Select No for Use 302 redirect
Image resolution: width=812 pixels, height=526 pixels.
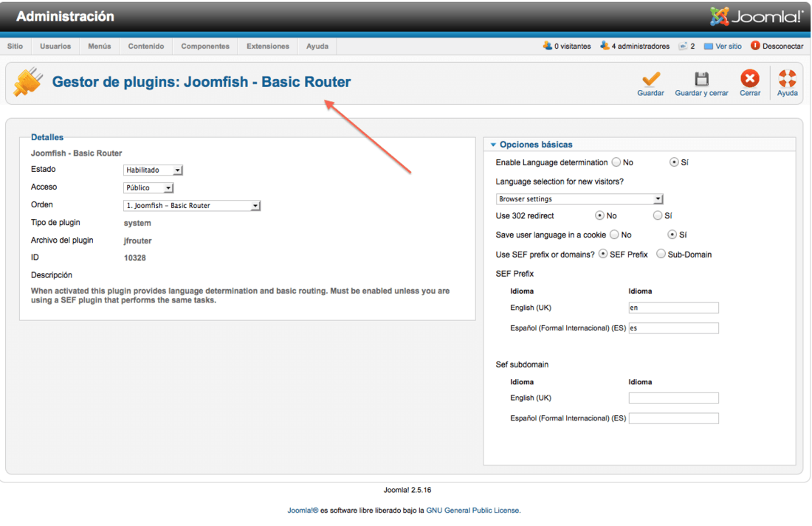[599, 215]
